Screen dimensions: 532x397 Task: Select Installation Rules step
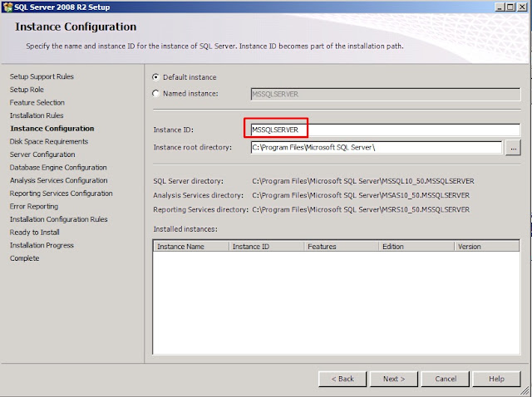[37, 115]
